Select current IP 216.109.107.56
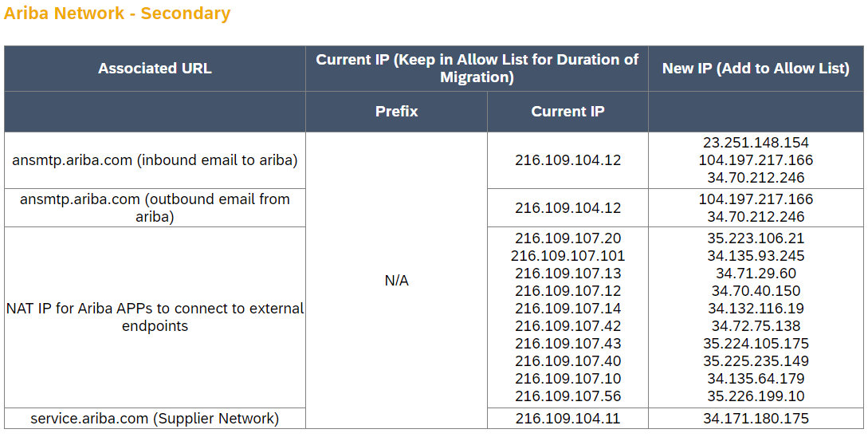868x441 pixels. pos(568,396)
